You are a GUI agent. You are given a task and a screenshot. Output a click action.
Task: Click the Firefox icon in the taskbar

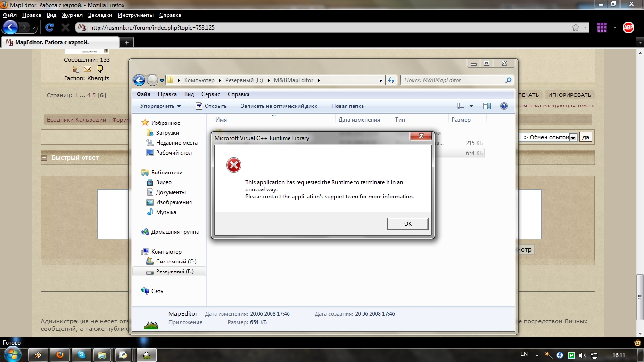tap(60, 355)
